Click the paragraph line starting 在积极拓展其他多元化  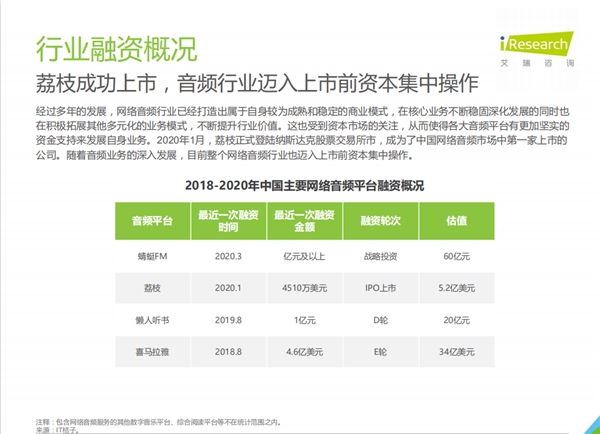pyautogui.click(x=303, y=126)
